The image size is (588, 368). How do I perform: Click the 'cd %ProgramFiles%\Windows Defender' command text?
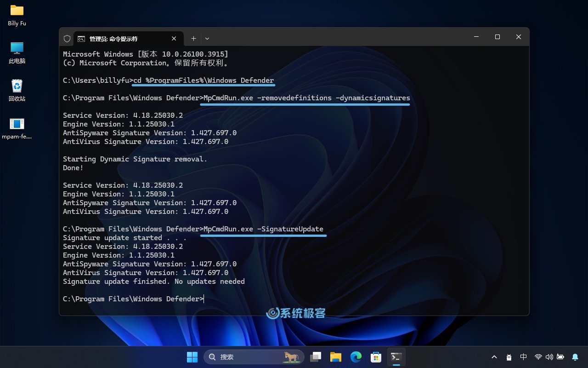204,80
